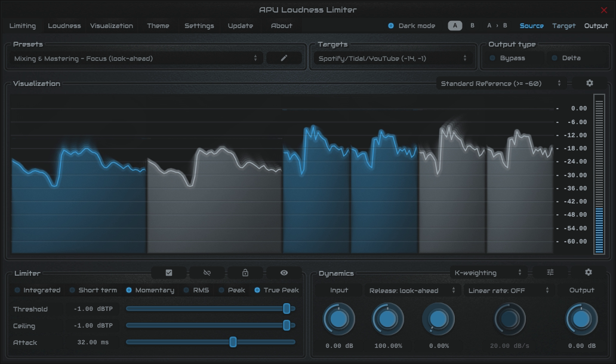Click the eye icon in Limiter panel

click(x=284, y=273)
